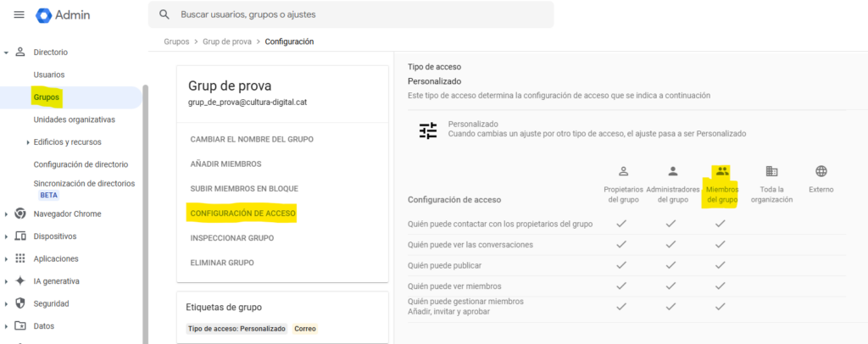Toggle members check for Quién puede publicar
This screenshot has height=344, width=868.
click(x=720, y=265)
